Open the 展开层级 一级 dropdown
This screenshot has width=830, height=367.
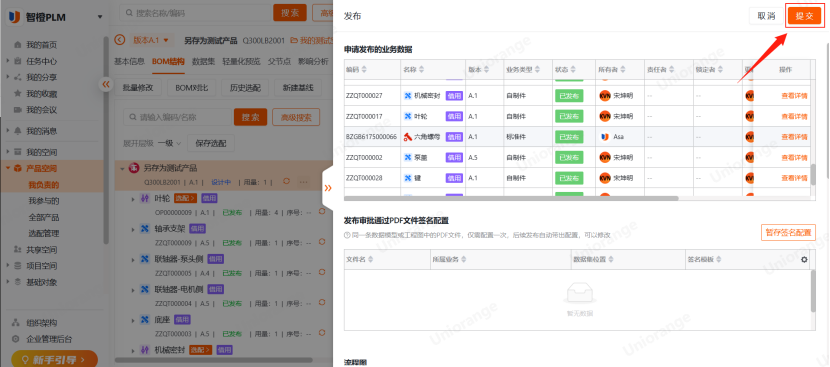click(x=169, y=143)
